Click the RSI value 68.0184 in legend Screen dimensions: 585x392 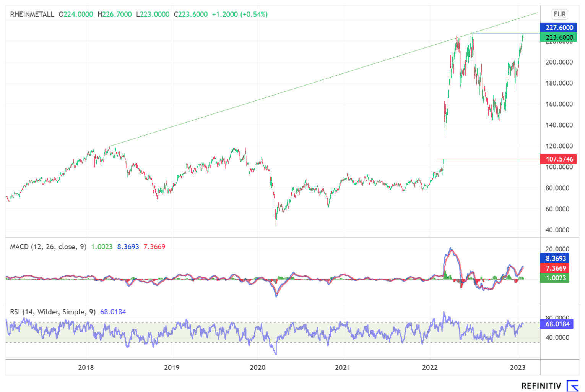pos(113,312)
